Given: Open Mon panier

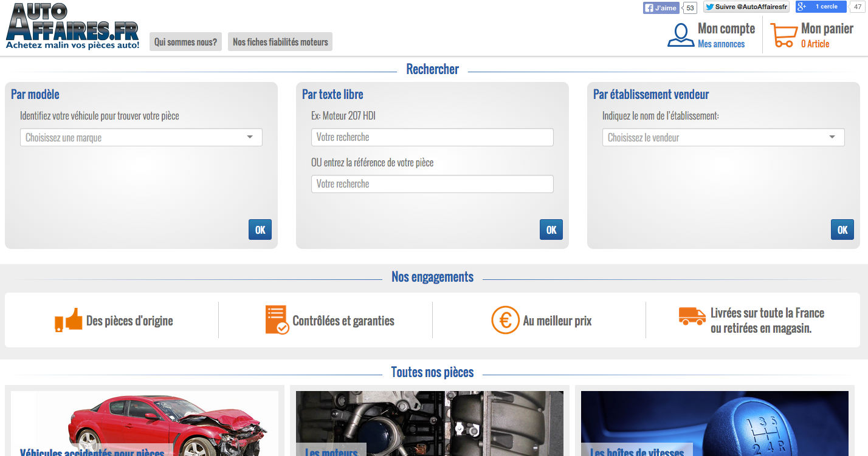Looking at the screenshot, I should (827, 29).
